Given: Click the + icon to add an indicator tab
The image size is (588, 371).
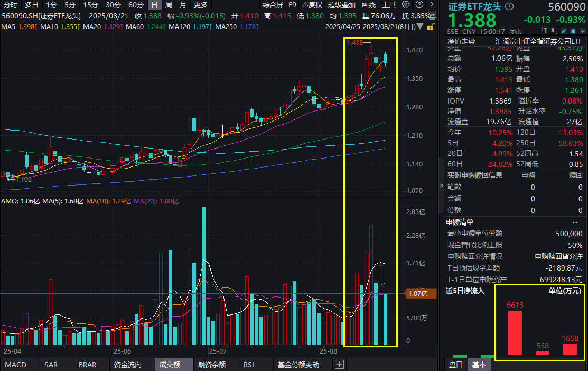Looking at the screenshot, I should pos(340,364).
